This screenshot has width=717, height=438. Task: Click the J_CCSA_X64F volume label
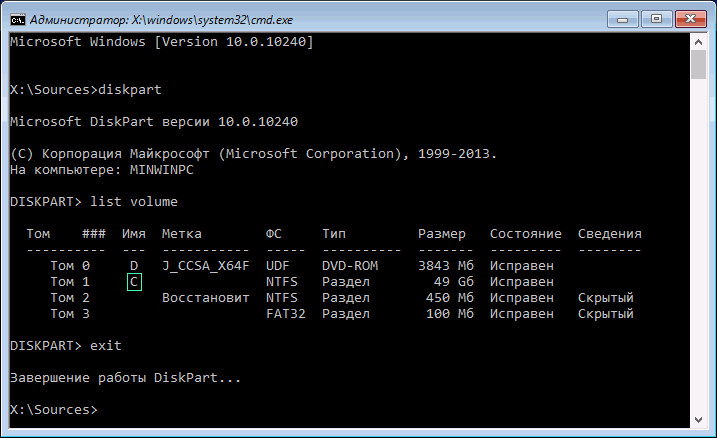(205, 266)
